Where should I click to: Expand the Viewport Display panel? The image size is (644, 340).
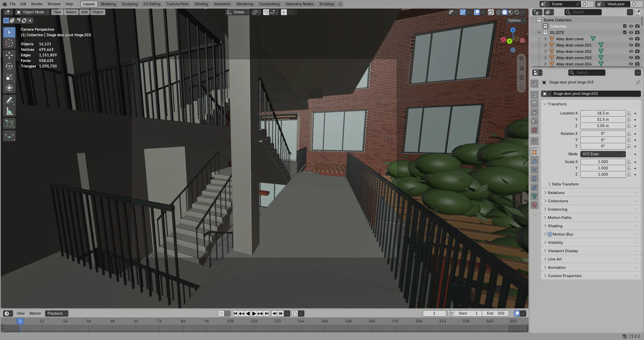(563, 251)
